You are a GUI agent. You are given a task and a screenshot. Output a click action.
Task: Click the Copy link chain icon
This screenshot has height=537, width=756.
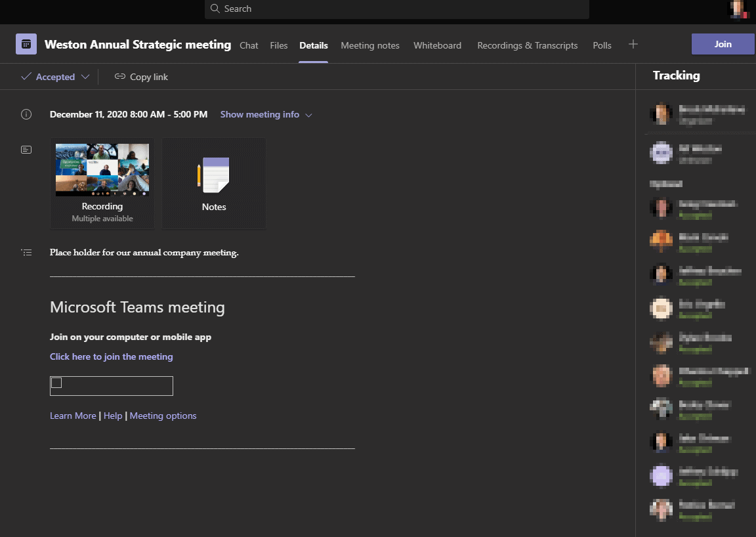119,76
